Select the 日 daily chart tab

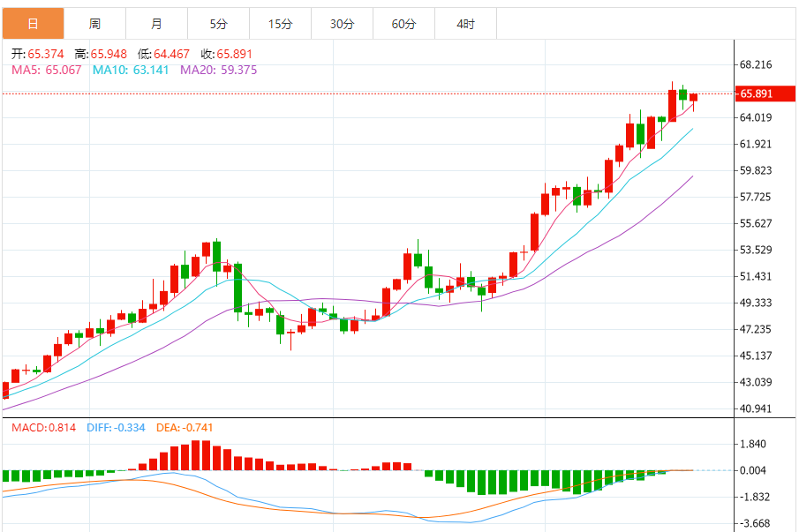(33, 24)
